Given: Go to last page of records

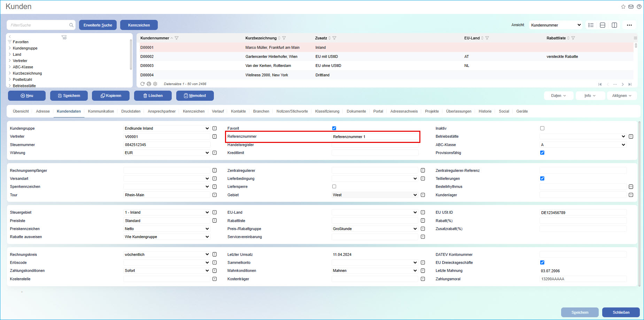Looking at the screenshot, I should point(630,84).
